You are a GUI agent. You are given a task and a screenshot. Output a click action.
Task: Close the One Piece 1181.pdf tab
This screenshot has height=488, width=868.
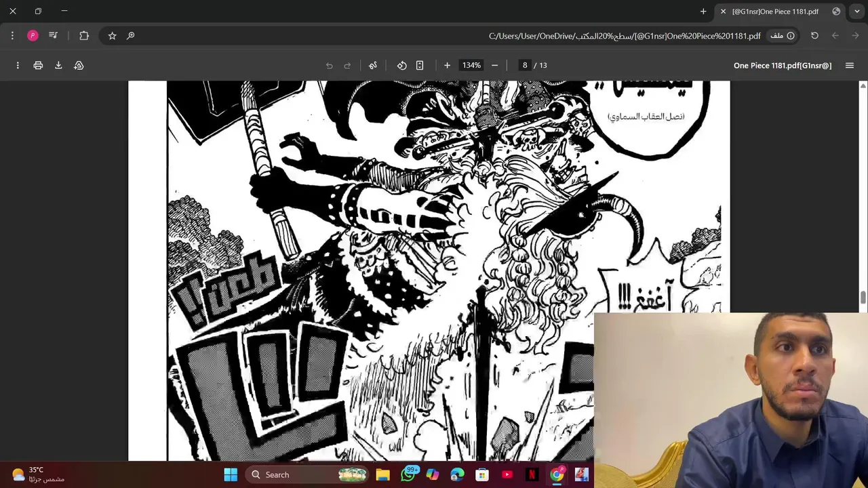click(x=723, y=12)
